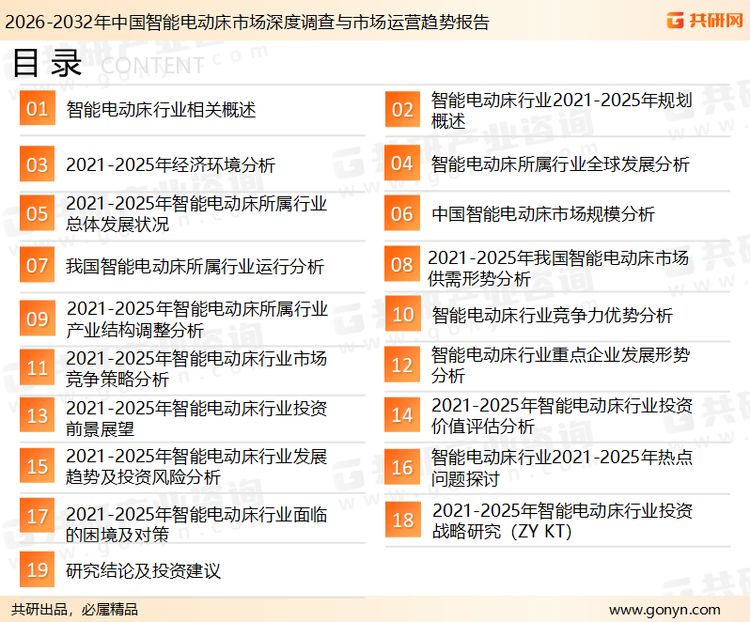Select the orange 14 chapter number badge
The image size is (750, 622).
(x=402, y=414)
